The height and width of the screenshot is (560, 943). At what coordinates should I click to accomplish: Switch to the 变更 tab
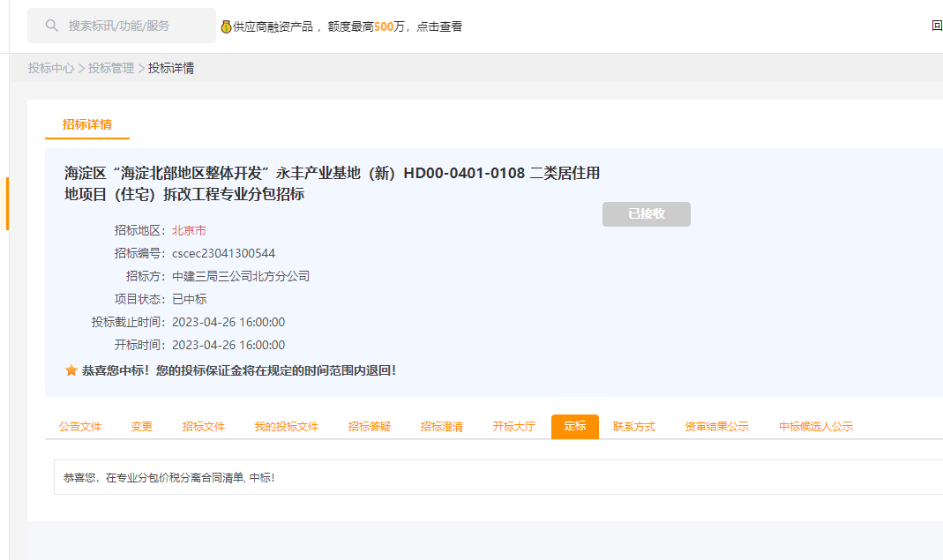[142, 427]
